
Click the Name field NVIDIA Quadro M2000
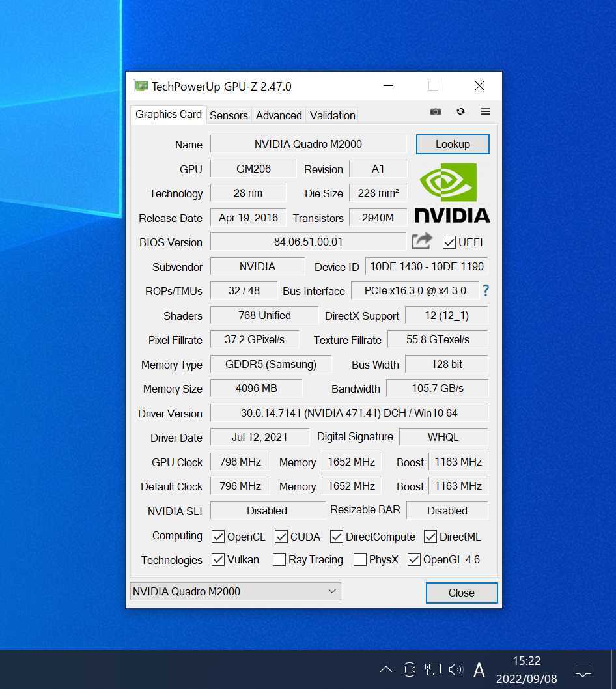308,144
